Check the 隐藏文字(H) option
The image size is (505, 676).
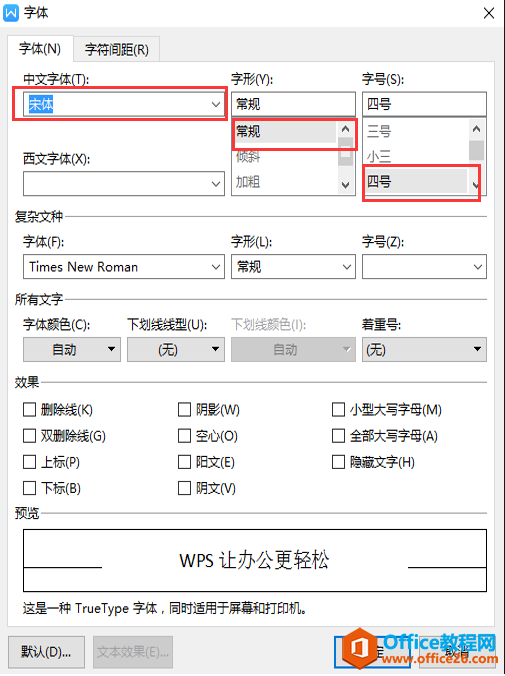339,462
